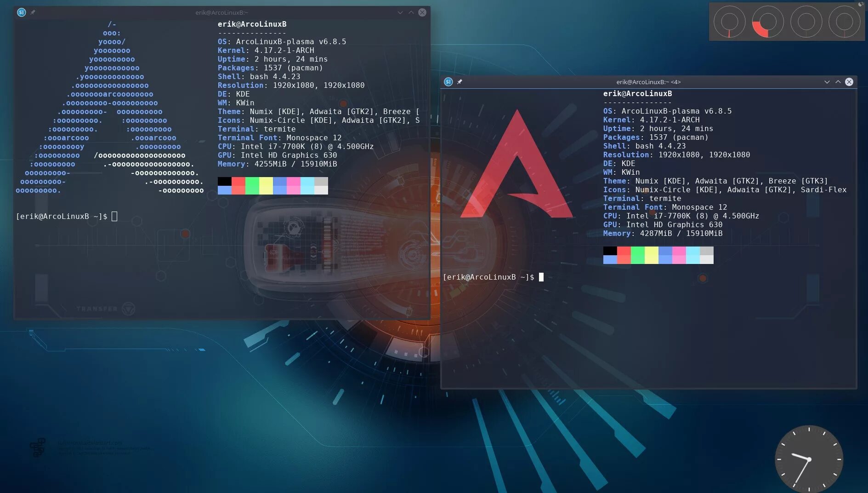The height and width of the screenshot is (493, 868).
Task: Click terminal app icon in the <4> window titlebar
Action: click(x=448, y=82)
